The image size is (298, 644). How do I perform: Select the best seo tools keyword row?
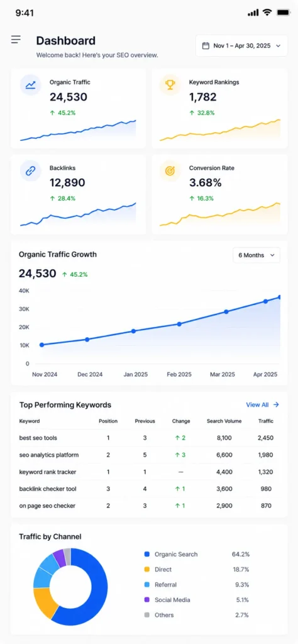pyautogui.click(x=148, y=438)
